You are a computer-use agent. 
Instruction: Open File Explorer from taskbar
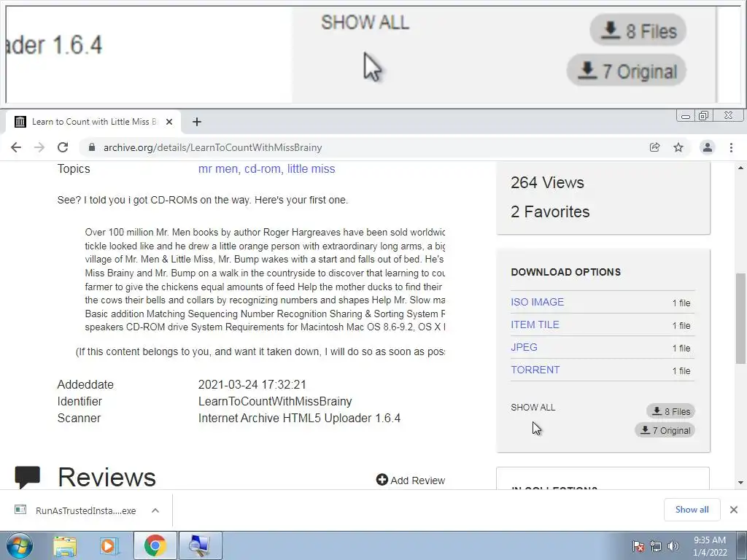[x=65, y=546]
